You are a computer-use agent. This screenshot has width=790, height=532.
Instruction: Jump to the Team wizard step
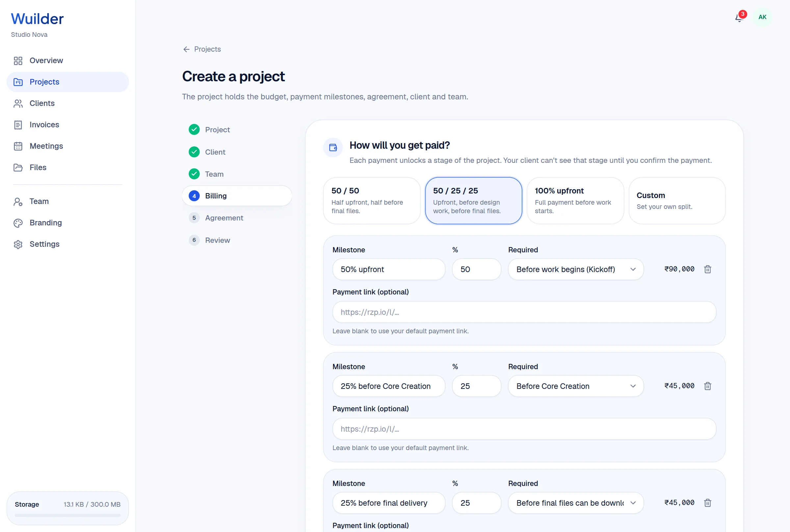(x=237, y=174)
